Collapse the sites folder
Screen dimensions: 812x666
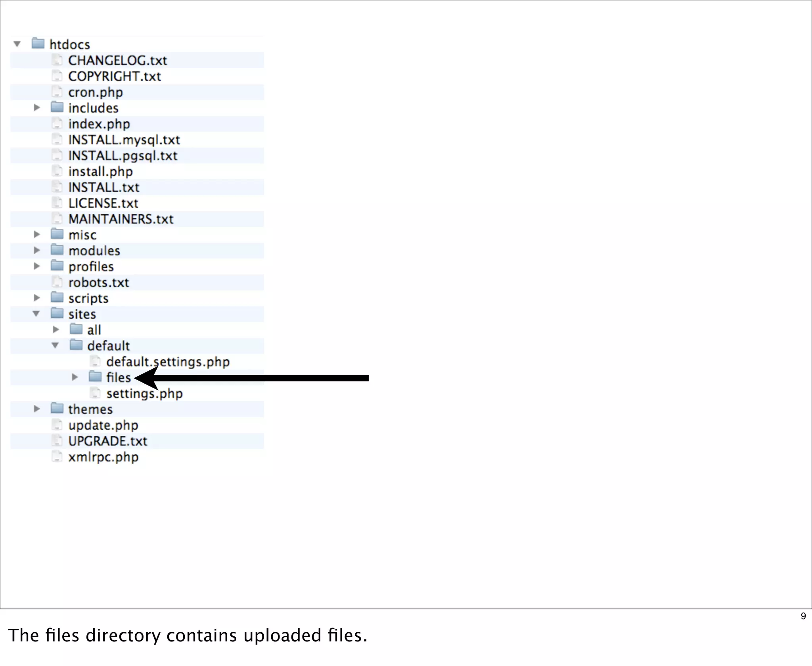coord(36,314)
